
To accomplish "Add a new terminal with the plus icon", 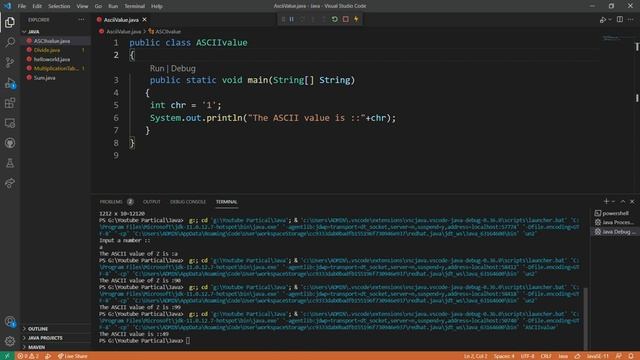I will 606,202.
